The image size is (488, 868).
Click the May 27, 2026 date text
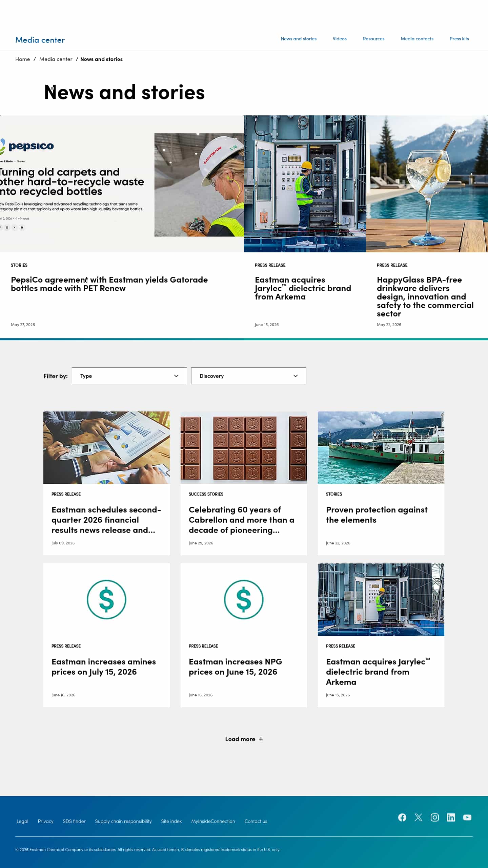pos(23,325)
